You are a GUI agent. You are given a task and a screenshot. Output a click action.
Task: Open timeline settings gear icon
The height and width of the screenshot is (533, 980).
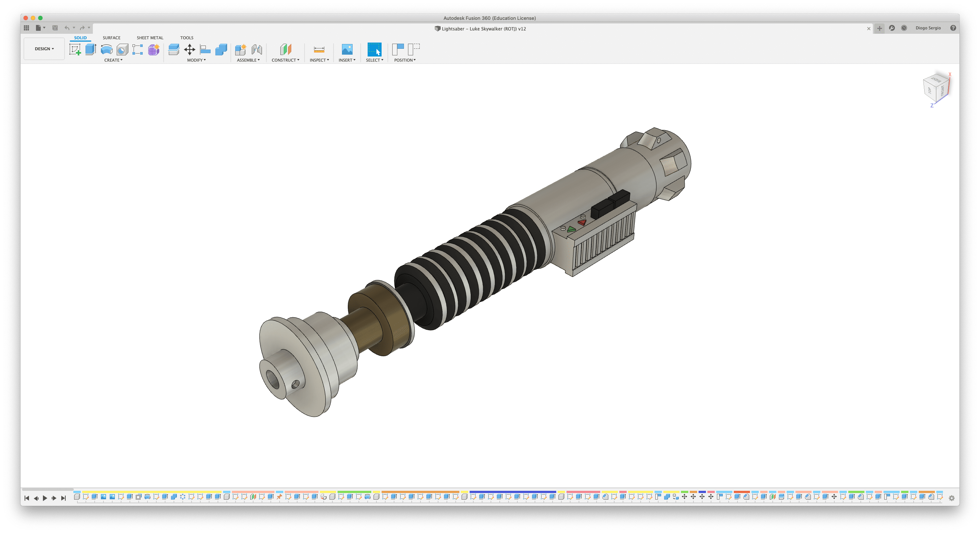click(x=951, y=498)
